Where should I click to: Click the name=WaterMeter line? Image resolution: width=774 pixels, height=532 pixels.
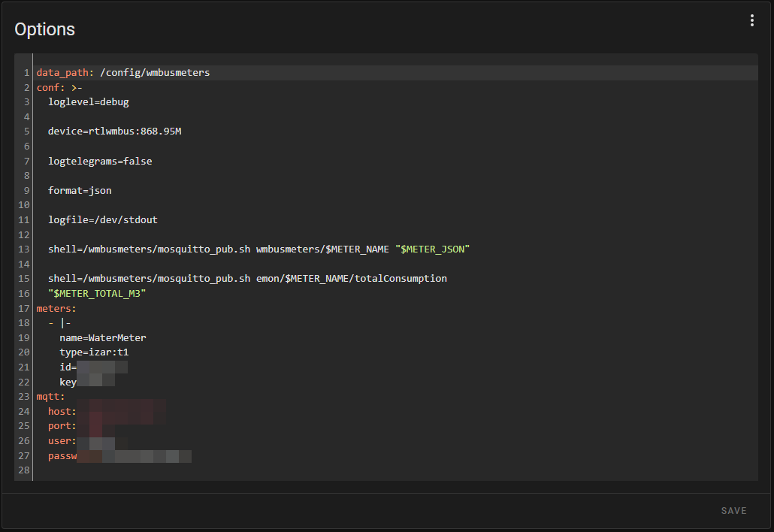coord(103,338)
